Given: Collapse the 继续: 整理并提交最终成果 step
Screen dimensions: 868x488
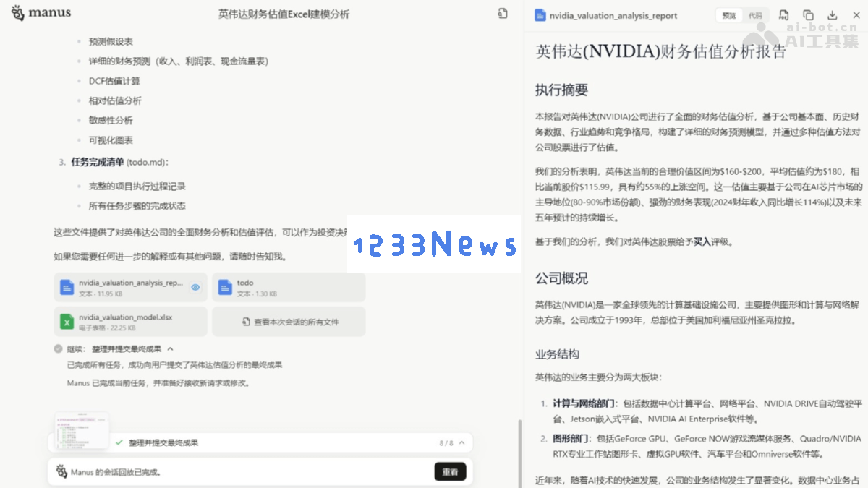Looking at the screenshot, I should (x=170, y=348).
